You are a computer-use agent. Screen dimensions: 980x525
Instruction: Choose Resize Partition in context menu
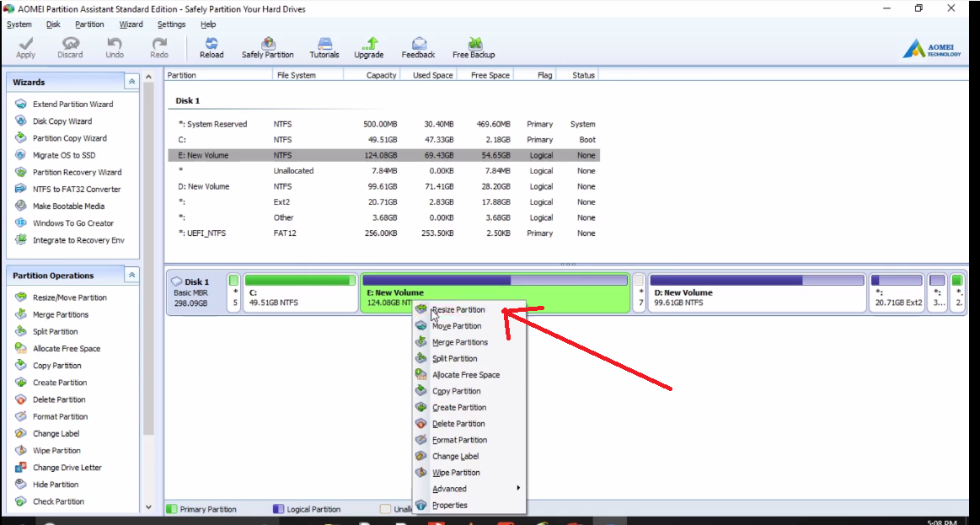(469, 309)
